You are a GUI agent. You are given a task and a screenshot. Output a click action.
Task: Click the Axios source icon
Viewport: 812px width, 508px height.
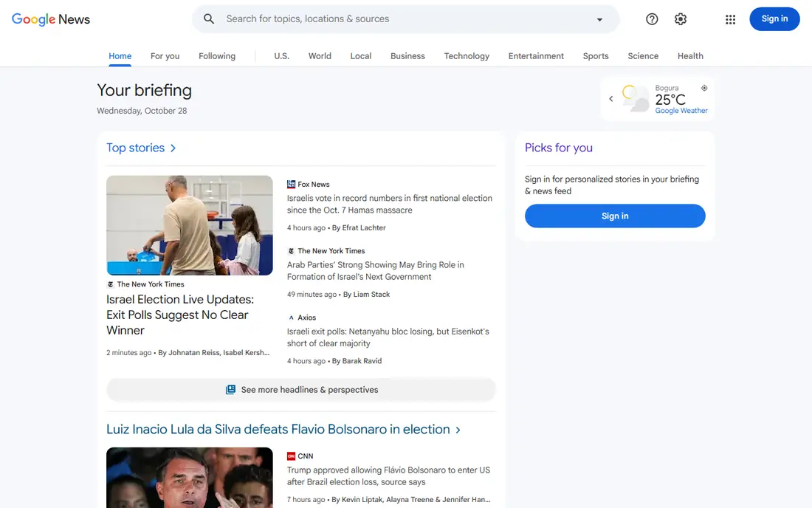(291, 318)
